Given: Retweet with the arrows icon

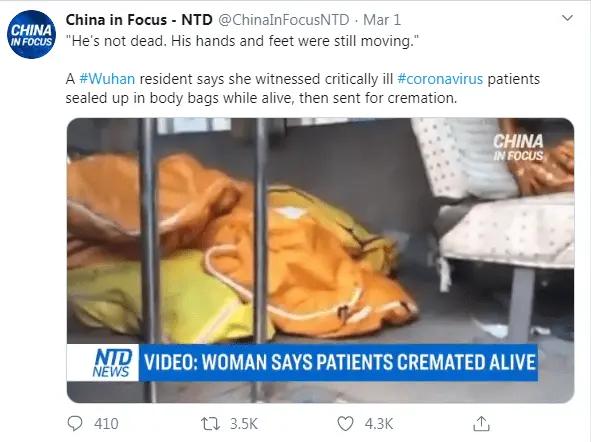Looking at the screenshot, I should tap(210, 424).
